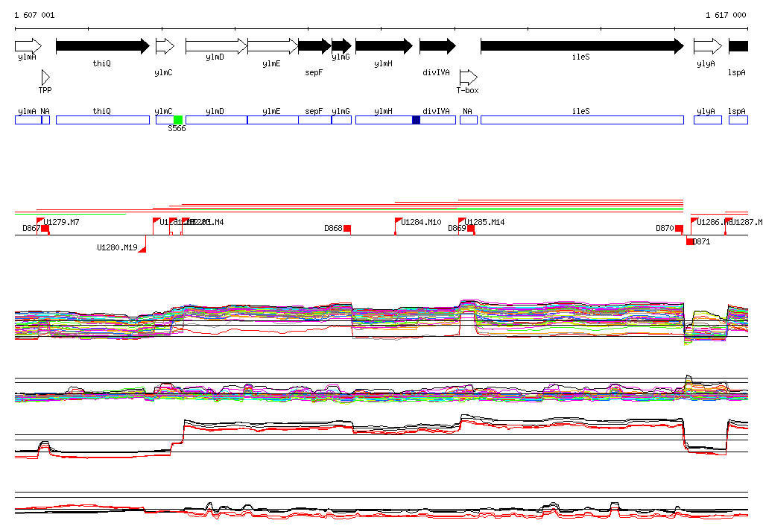Click the D869 red square marker
Screen dimensions: 763x532
[471, 229]
